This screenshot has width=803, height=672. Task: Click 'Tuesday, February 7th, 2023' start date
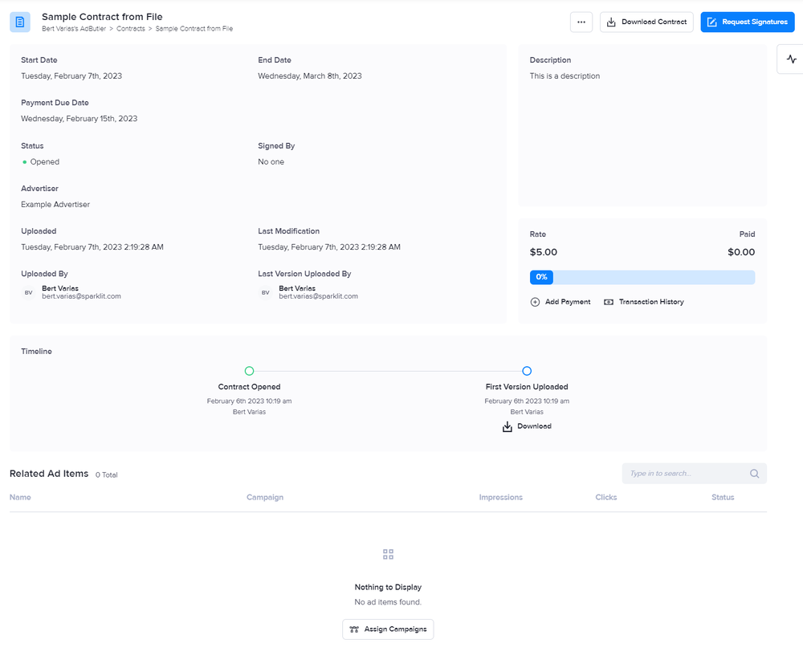tap(71, 75)
